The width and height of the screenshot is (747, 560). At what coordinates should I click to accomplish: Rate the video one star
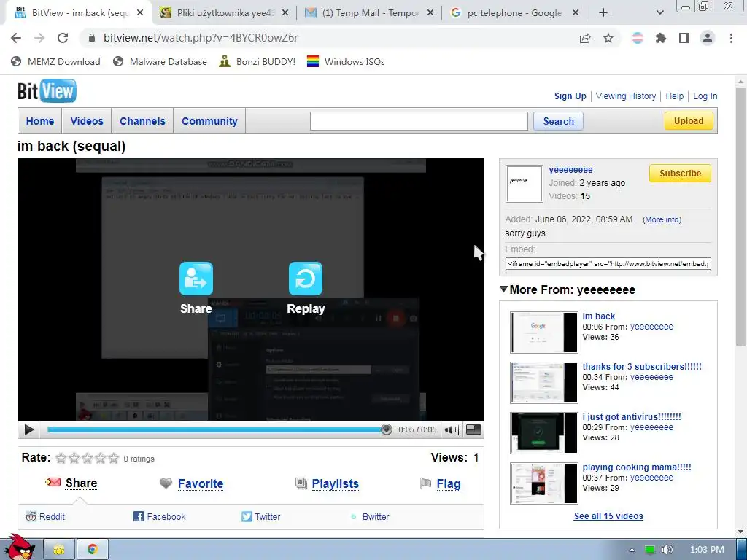click(x=61, y=458)
